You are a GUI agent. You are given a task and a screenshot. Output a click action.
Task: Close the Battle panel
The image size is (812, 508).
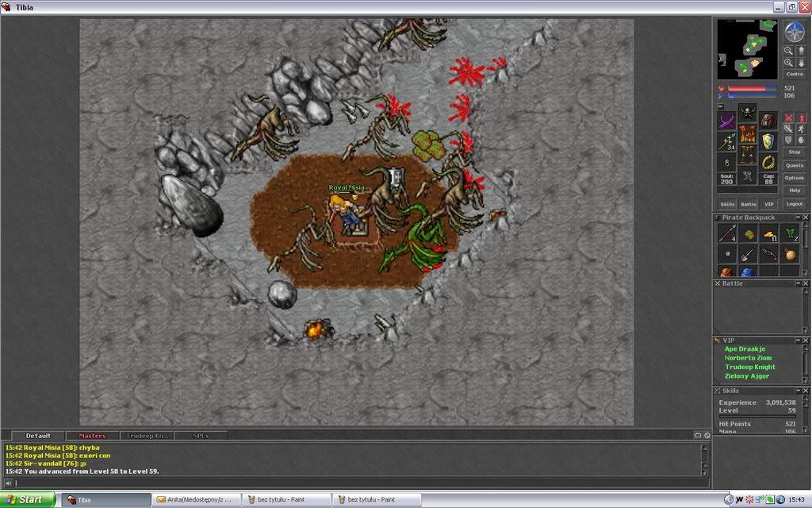click(x=806, y=283)
